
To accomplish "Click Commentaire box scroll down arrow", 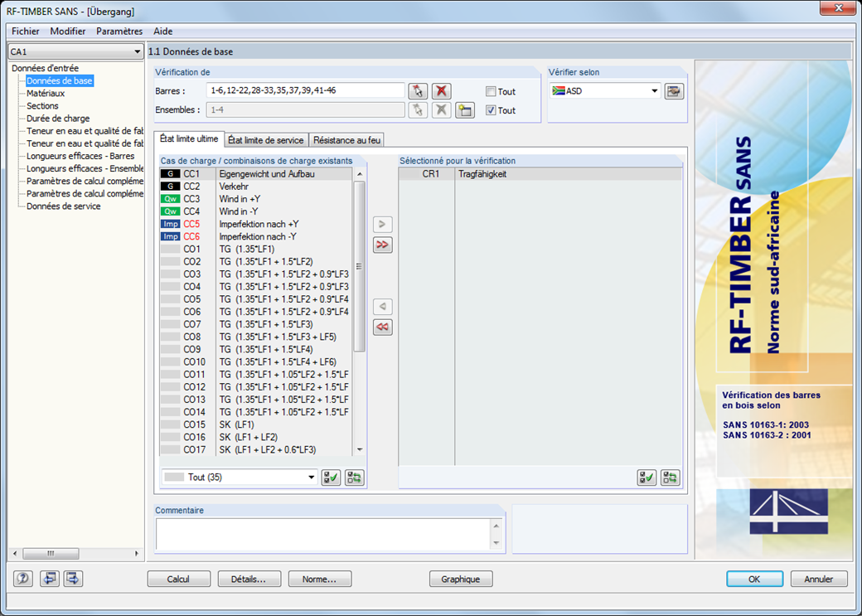I will point(496,543).
